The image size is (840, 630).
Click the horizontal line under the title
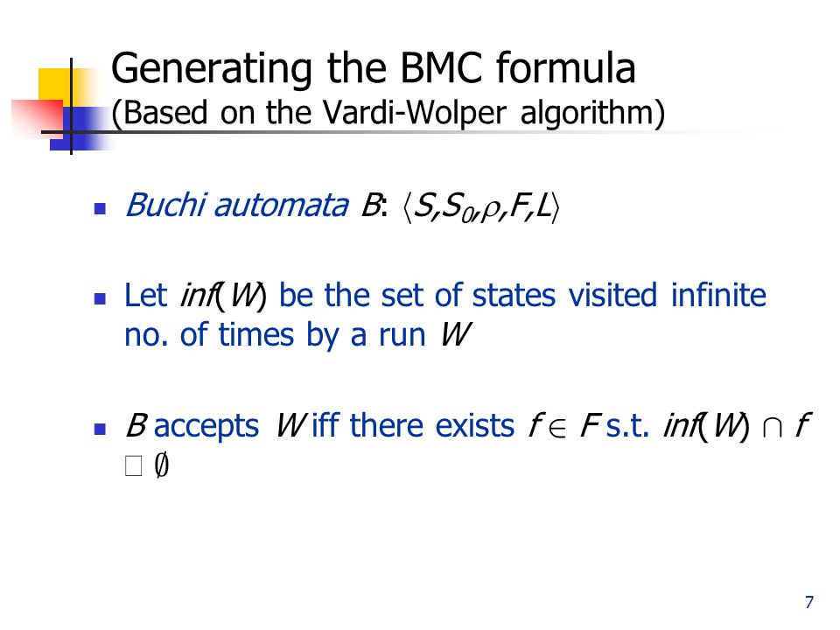pyautogui.click(x=407, y=132)
